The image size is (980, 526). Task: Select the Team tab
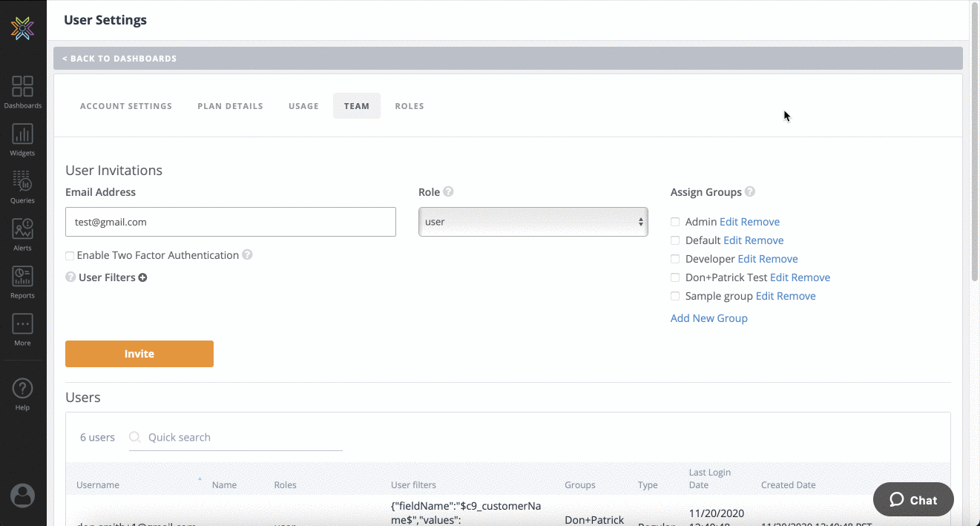[357, 106]
